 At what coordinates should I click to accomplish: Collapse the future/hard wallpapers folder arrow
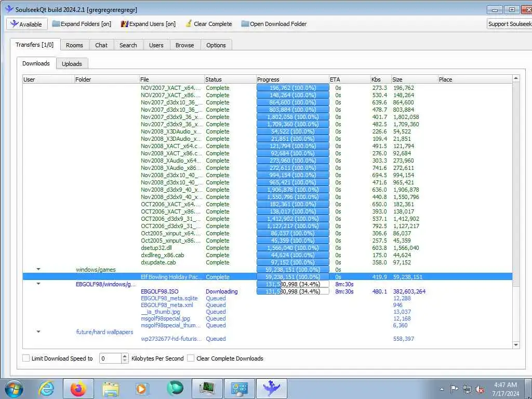38,332
